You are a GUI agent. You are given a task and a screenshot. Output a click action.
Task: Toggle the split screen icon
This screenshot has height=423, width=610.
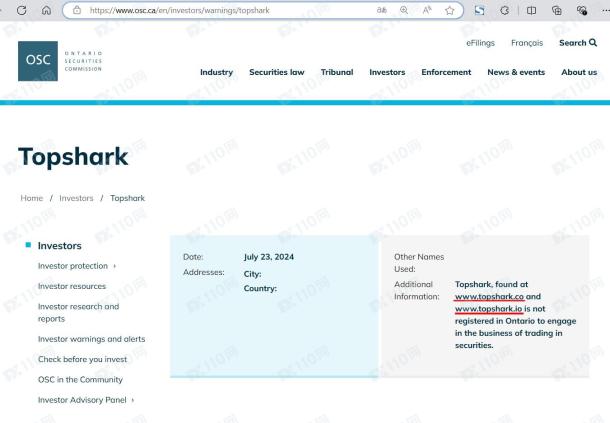[531, 11]
